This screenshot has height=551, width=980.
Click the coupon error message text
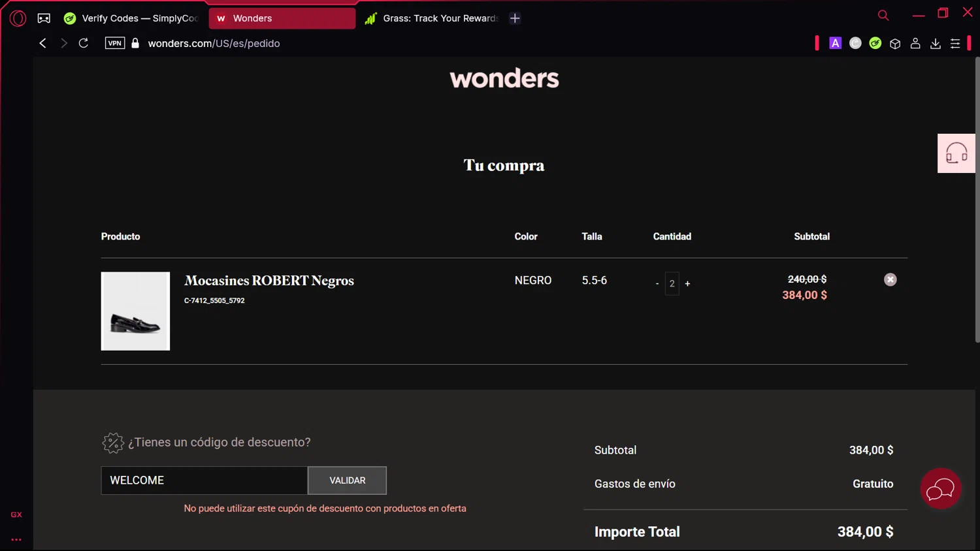[x=325, y=509]
